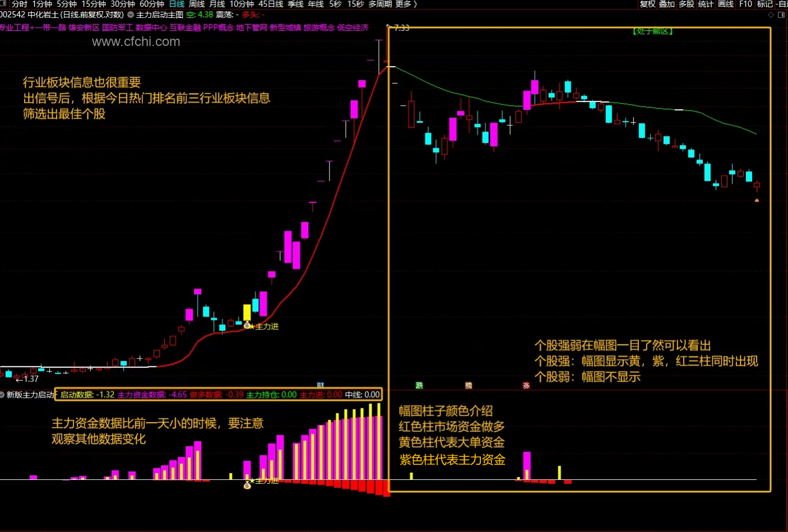Click the 叠加 overlay button
Image resolution: width=788 pixels, height=532 pixels.
(667, 4)
